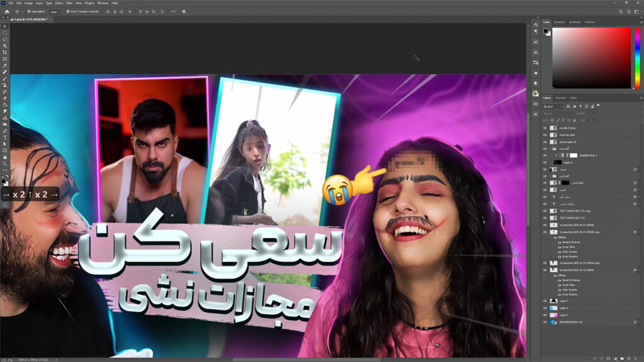Select the Move tool in the toolbar
The height and width of the screenshot is (362, 644).
[x=5, y=26]
